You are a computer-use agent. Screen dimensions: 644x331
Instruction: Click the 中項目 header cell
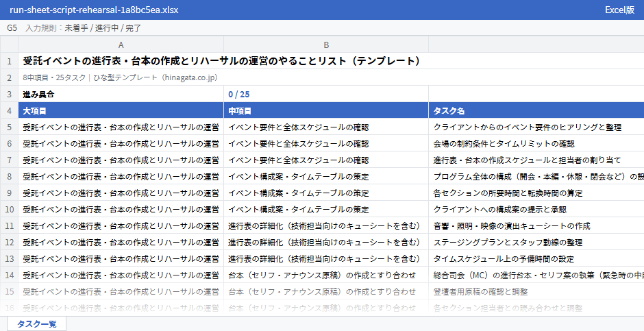[x=326, y=110]
